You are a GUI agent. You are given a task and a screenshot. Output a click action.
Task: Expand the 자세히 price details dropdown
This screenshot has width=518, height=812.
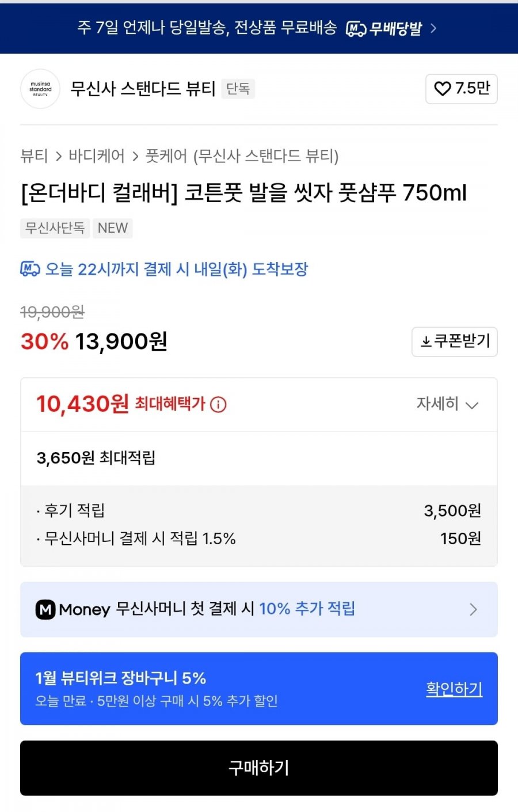(x=447, y=404)
